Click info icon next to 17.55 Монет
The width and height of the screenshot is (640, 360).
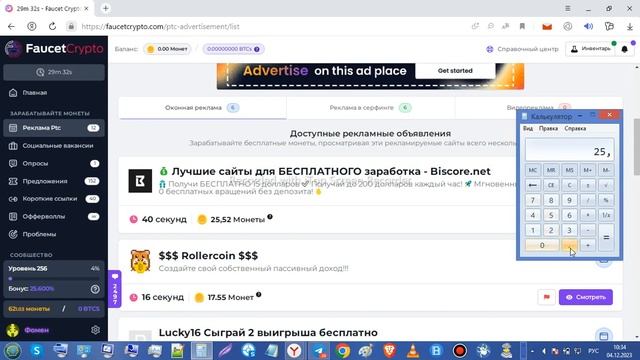tap(258, 295)
